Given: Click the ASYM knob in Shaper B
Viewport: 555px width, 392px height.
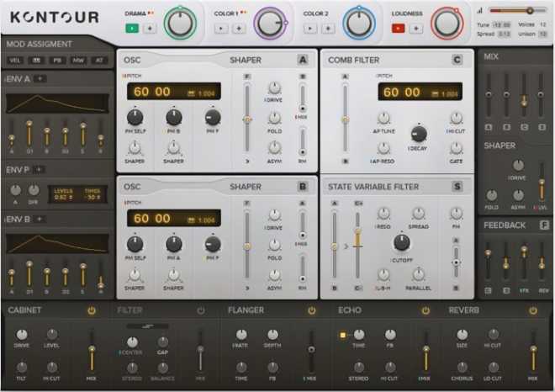Looking at the screenshot, I should pos(274,275).
